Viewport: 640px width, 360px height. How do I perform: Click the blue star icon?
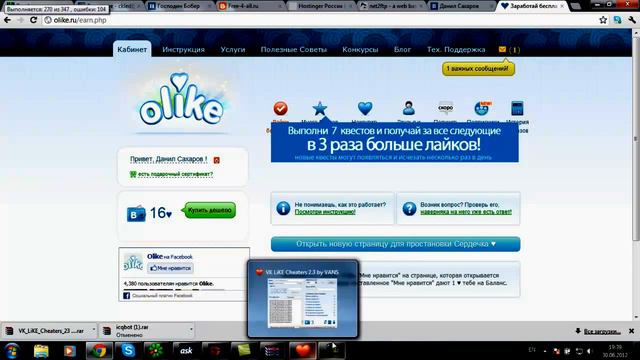tap(320, 109)
